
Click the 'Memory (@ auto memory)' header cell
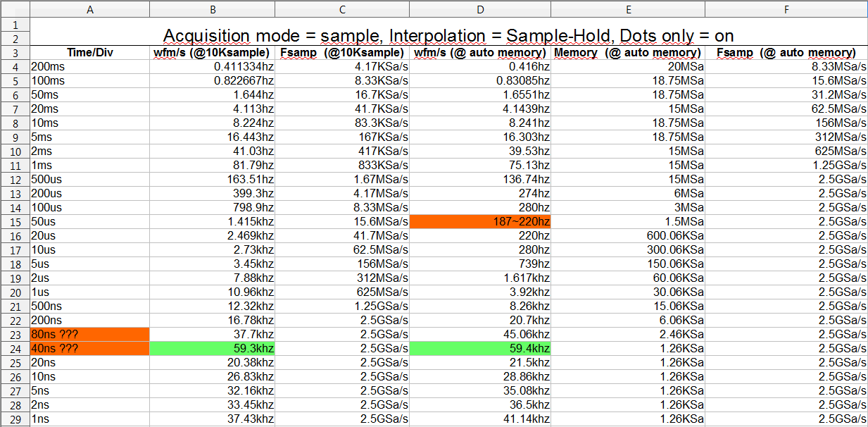coord(628,53)
